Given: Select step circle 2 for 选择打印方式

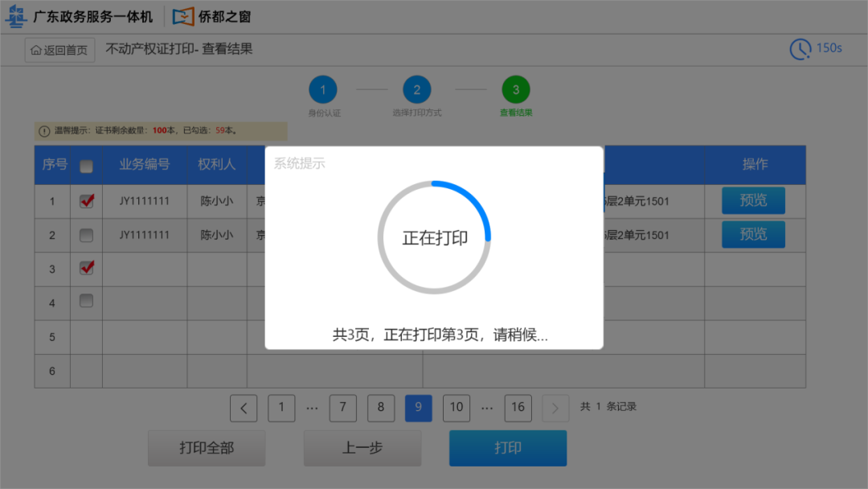Looking at the screenshot, I should point(417,91).
